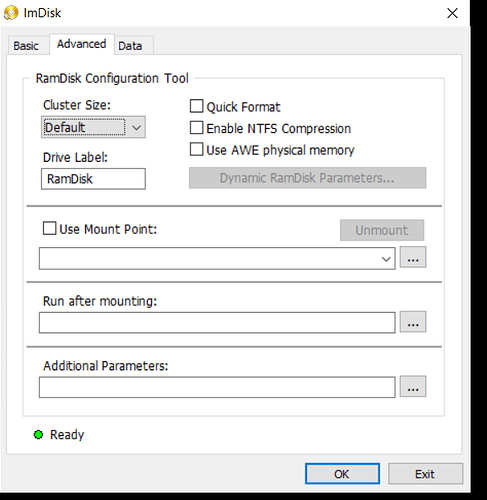Close the ImDisk window
487x500 pixels.
click(x=452, y=13)
